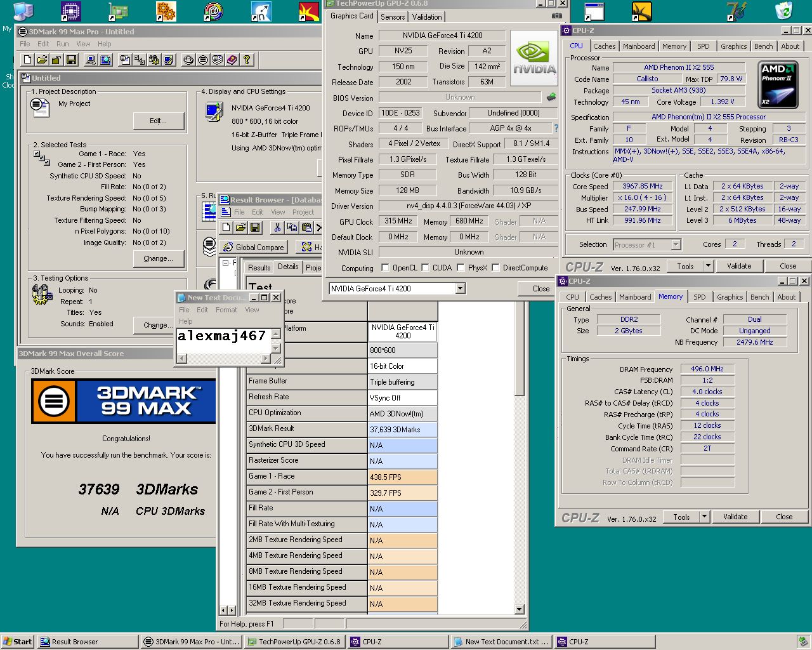Screen dimensions: 812x650
Task: Click Recycle Bin desktop icon
Action: [784, 11]
